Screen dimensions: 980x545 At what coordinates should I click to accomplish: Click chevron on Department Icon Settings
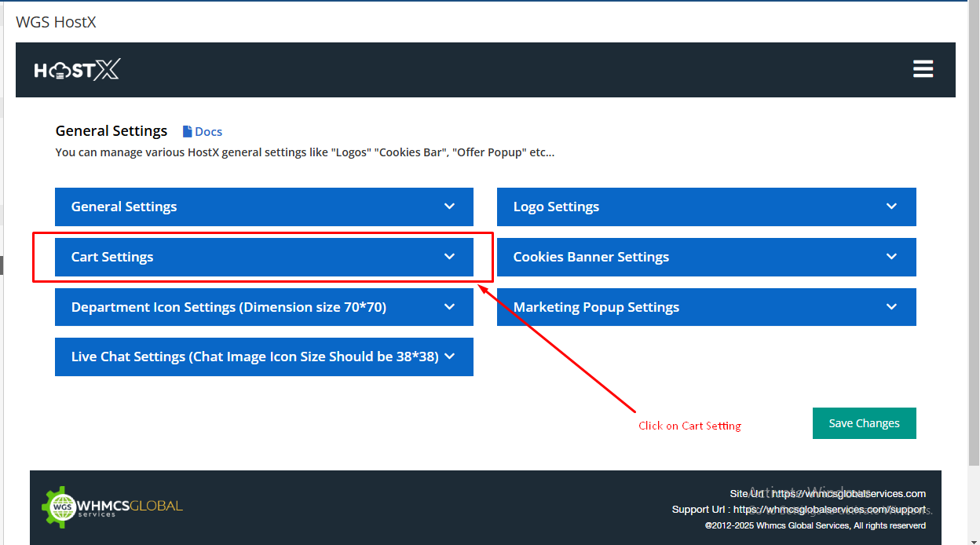449,307
